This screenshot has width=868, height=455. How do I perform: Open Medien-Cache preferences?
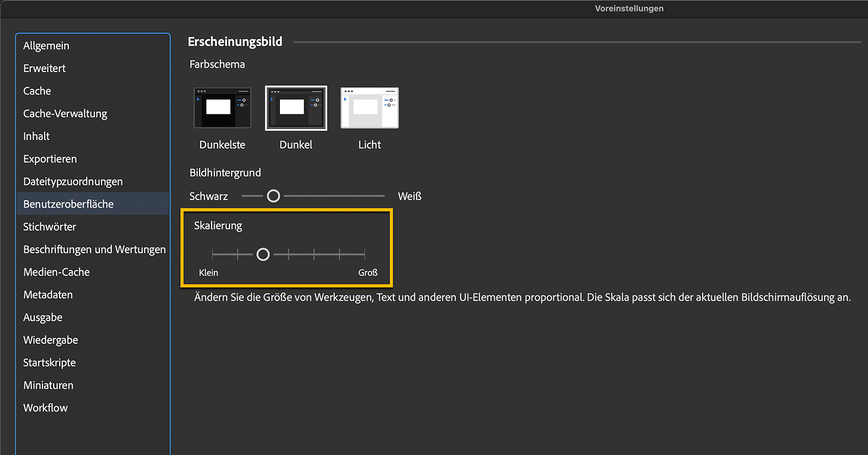56,272
